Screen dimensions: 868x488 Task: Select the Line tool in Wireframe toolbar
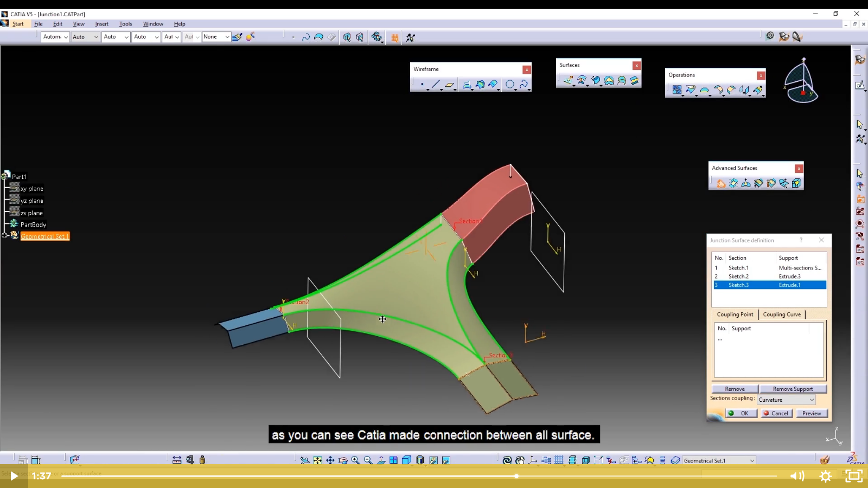coord(436,85)
